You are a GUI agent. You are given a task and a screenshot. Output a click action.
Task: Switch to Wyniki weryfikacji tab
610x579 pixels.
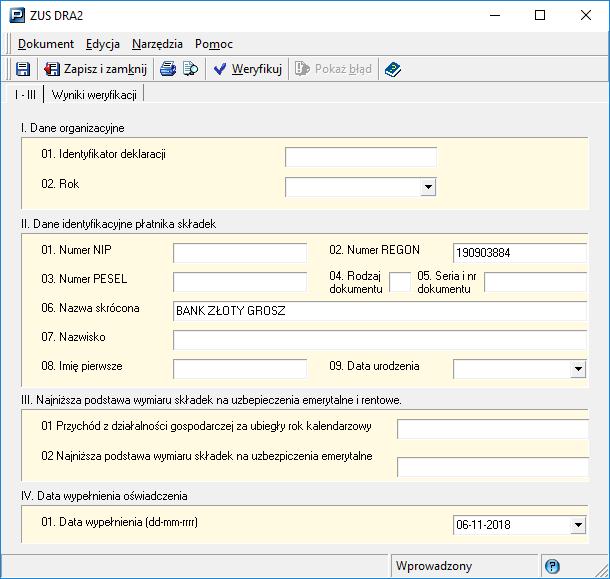pos(94,95)
